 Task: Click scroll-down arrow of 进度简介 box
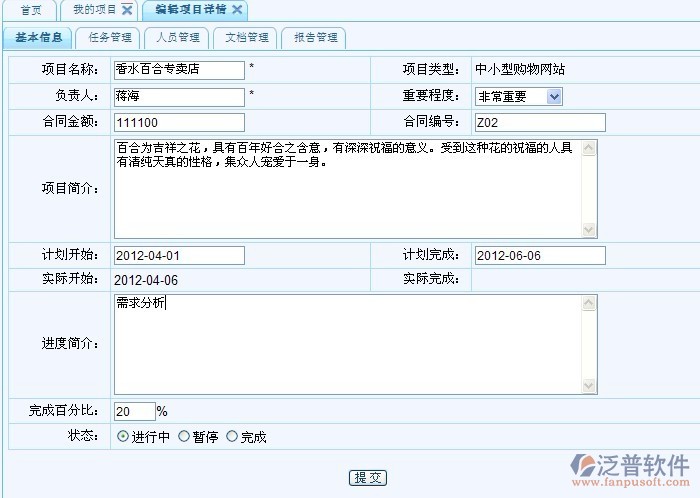[589, 385]
